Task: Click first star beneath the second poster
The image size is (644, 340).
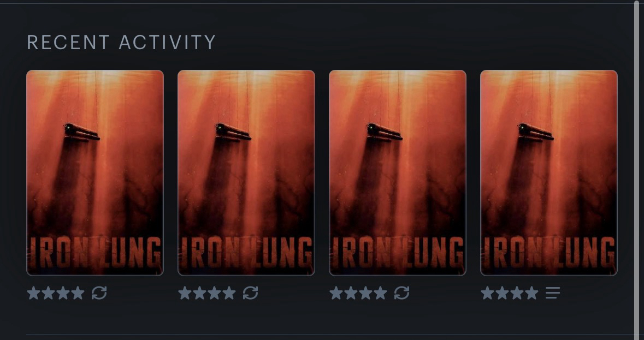Action: coord(185,293)
